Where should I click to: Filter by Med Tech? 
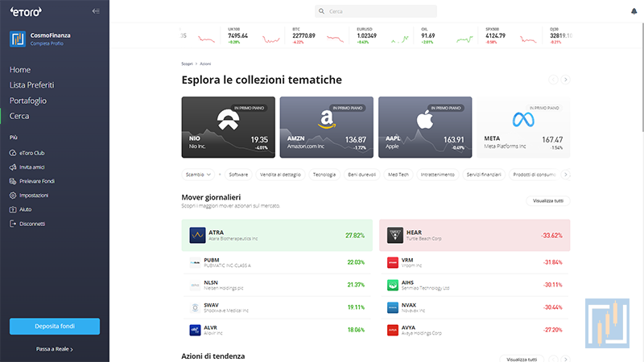398,175
